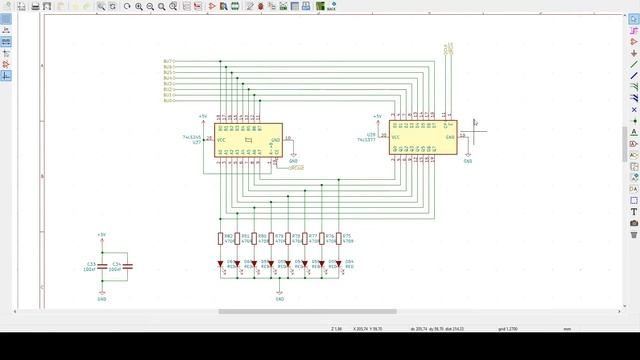Select bus to bus entry tool
Image resolution: width=640 pixels, height=360 pixels.
(633, 98)
